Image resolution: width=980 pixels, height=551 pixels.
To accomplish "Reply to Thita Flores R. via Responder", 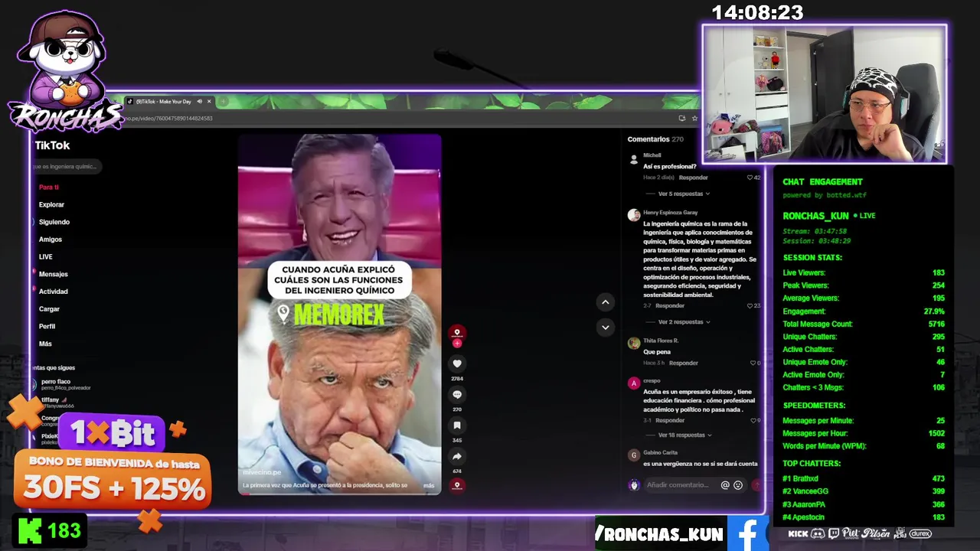I will (684, 363).
